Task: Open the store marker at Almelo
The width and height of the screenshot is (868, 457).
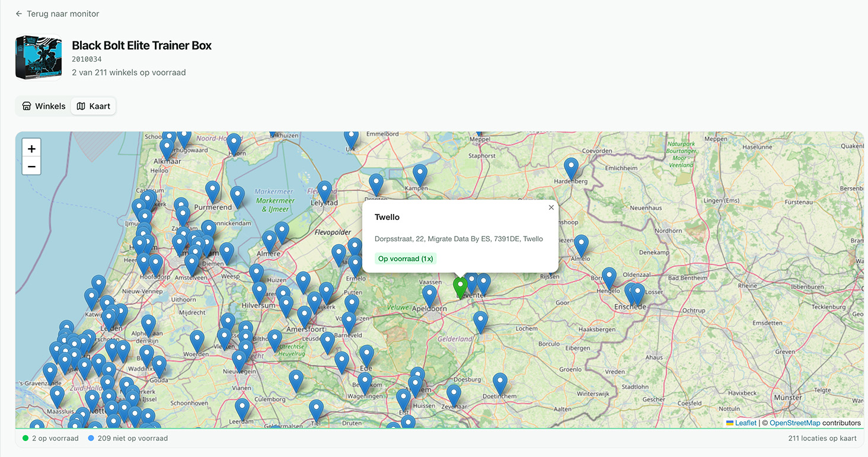Action: (x=581, y=245)
